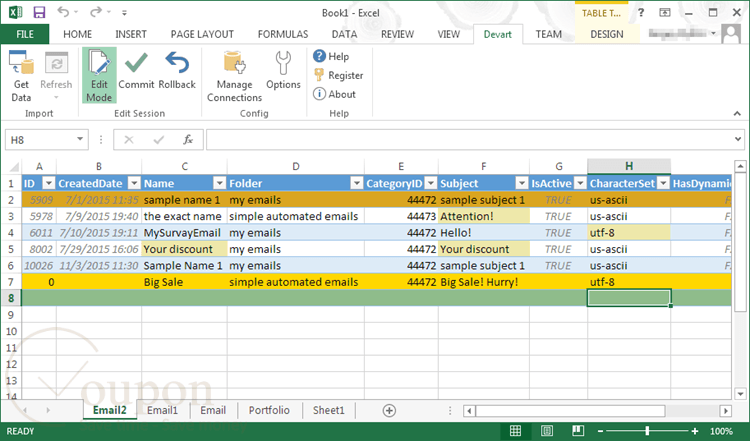Redo the last action

tap(96, 12)
